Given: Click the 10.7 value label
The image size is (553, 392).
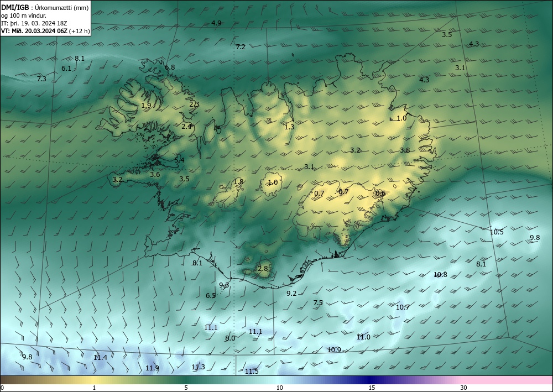Looking at the screenshot, I should pyautogui.click(x=403, y=307).
